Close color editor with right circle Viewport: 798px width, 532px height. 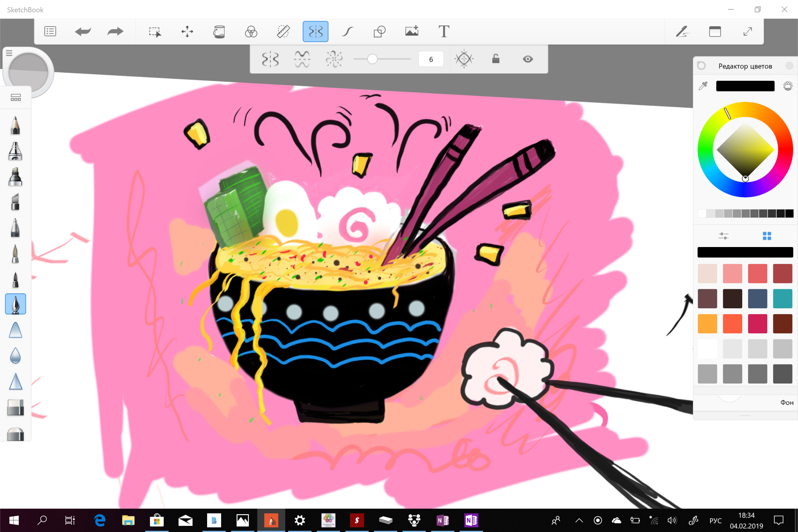pos(789,65)
